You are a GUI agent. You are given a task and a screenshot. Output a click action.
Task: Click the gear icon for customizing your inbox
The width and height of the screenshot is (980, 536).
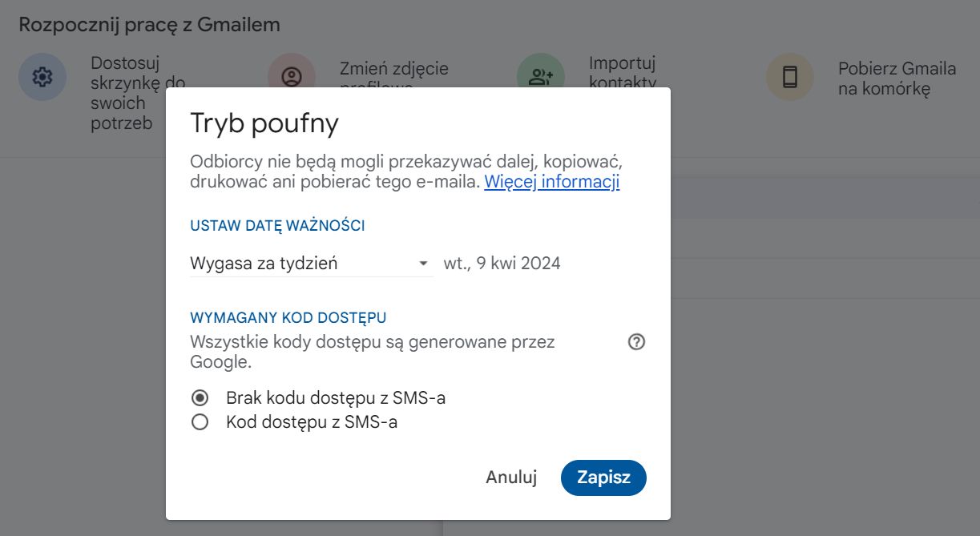pyautogui.click(x=42, y=76)
